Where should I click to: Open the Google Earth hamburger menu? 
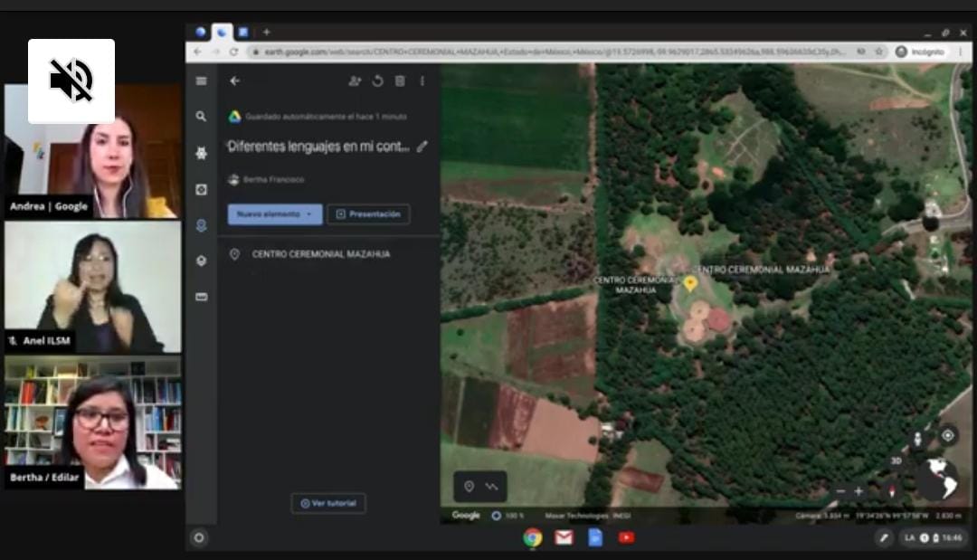pos(201,81)
